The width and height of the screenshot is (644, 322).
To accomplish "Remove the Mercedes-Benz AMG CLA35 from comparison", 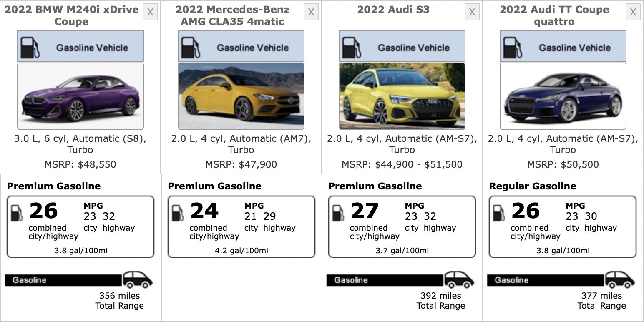I will [x=311, y=12].
